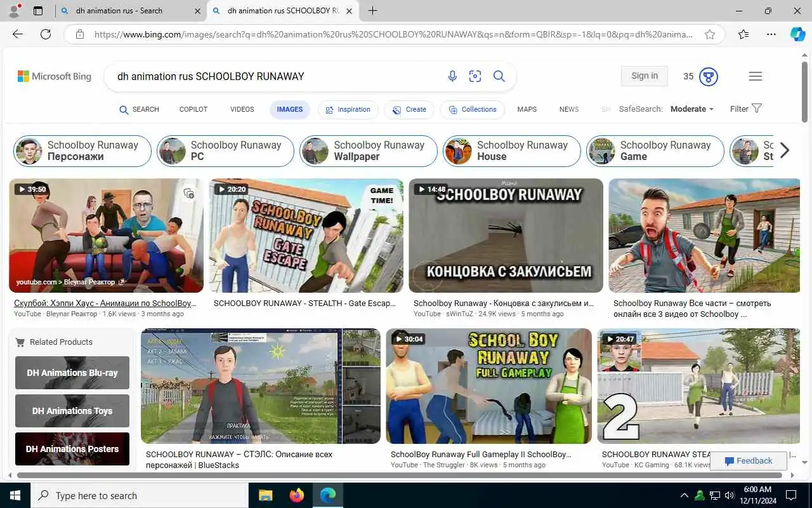Screen dimensions: 812x508
Task: Open School Boy Runaway Full Gameplay thumbnail
Action: point(488,386)
